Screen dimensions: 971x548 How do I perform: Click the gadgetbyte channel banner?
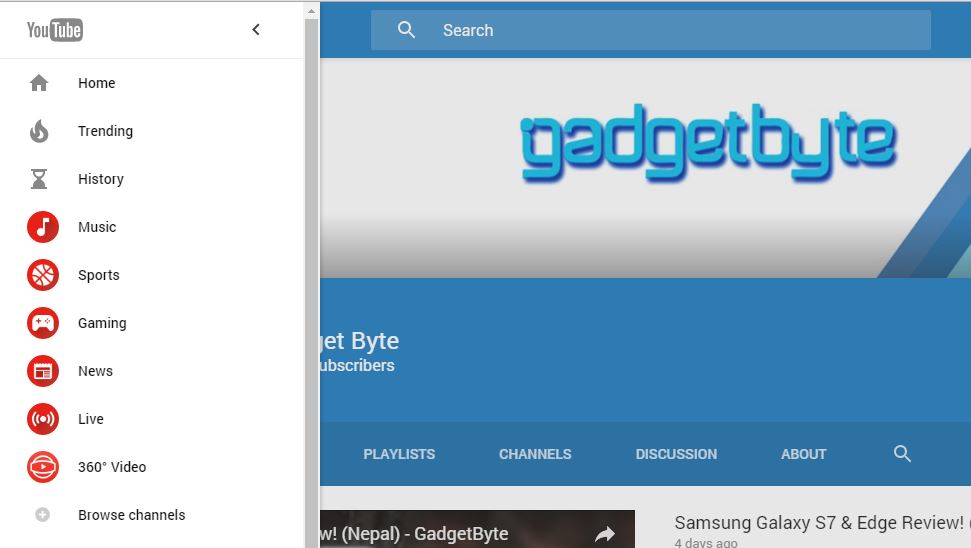pos(645,168)
